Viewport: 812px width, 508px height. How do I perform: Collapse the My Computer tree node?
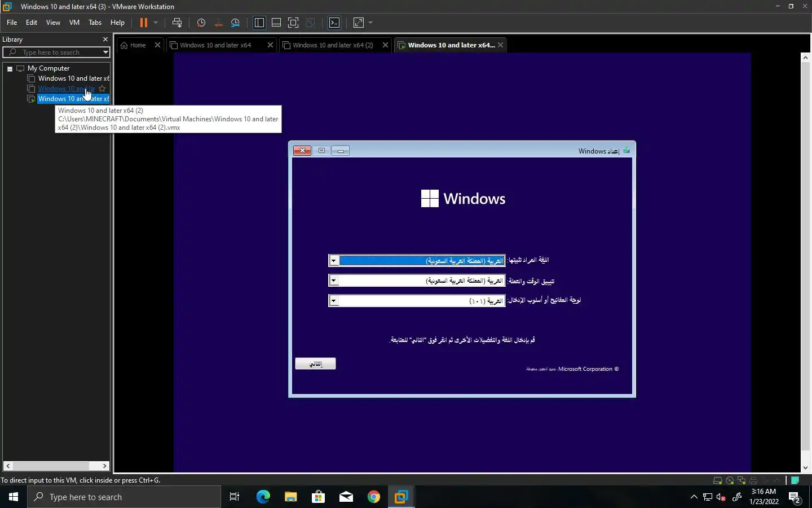click(10, 68)
